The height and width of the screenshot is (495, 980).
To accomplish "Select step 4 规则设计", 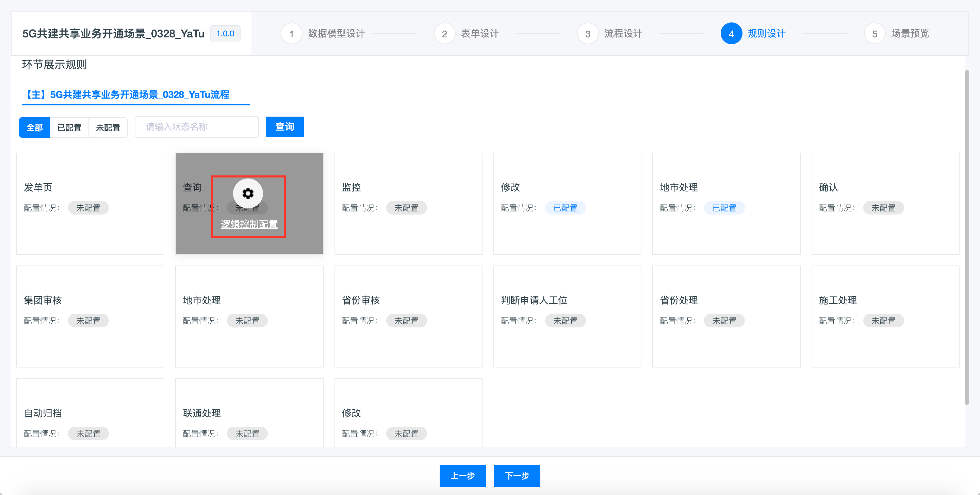I will coord(753,33).
